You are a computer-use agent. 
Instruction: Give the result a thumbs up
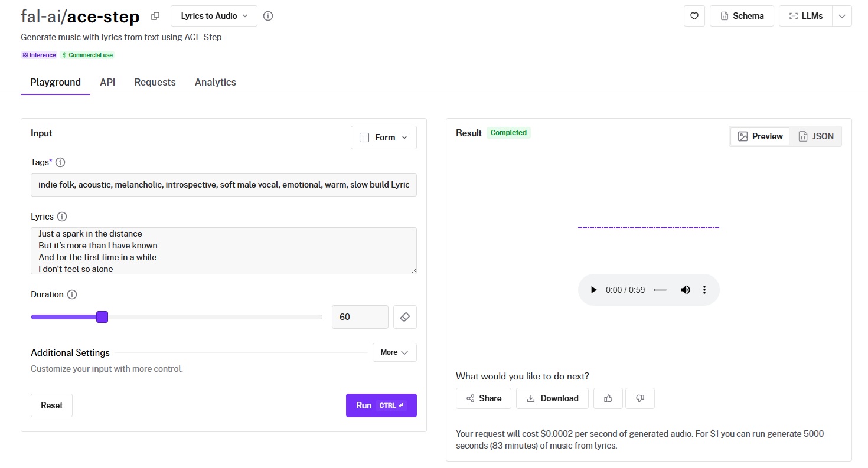click(x=608, y=398)
